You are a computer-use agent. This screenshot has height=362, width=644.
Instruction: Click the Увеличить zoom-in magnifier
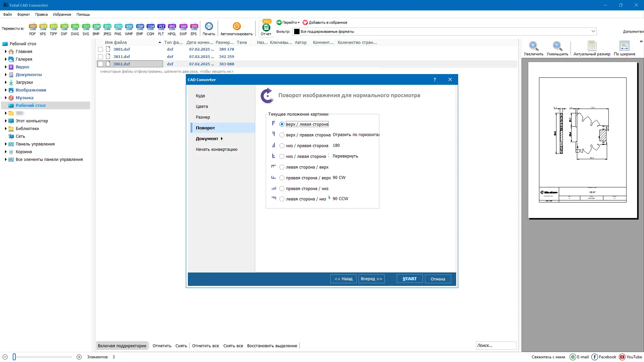coord(533,46)
